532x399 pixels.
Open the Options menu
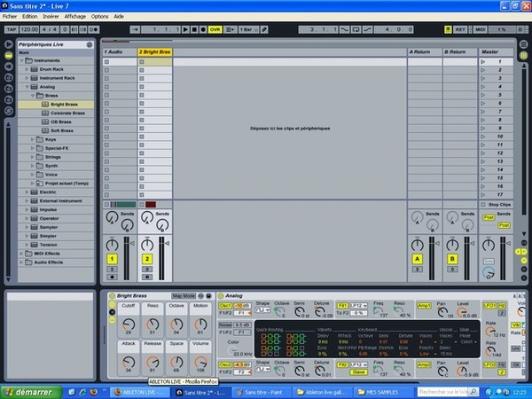coord(99,16)
